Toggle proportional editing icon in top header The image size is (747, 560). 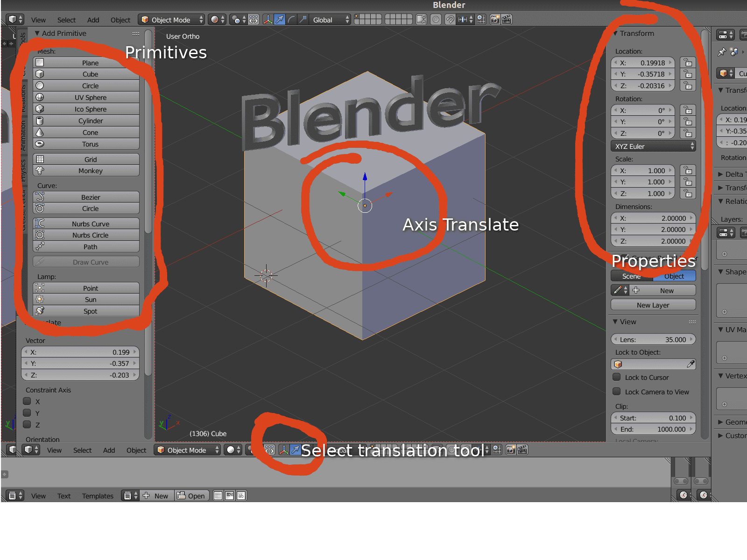[x=436, y=20]
